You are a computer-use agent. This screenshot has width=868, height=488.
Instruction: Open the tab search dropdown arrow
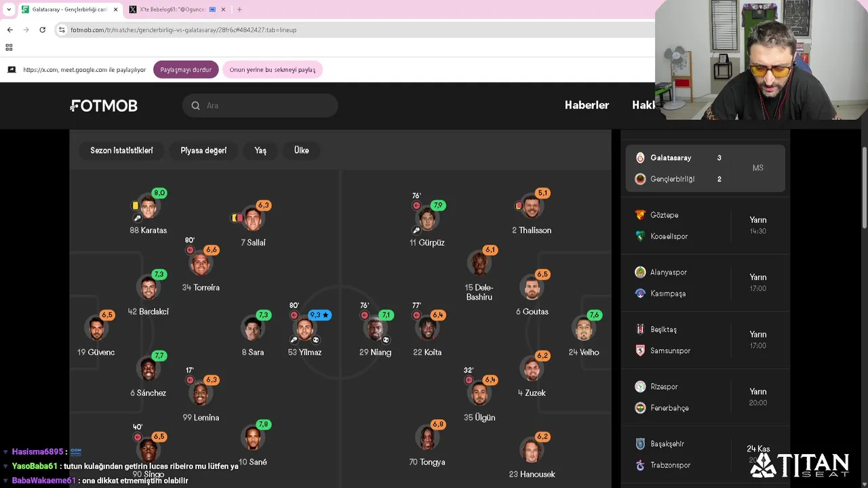(9, 9)
